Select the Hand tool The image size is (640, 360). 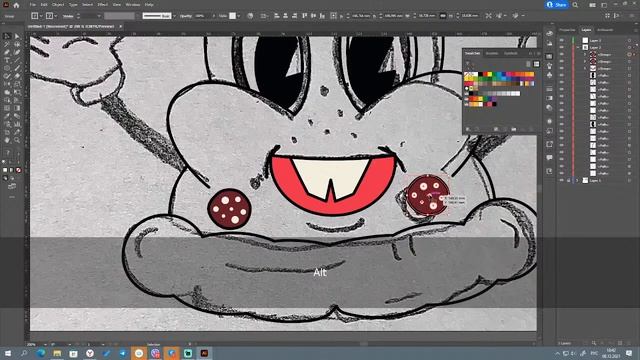7,140
